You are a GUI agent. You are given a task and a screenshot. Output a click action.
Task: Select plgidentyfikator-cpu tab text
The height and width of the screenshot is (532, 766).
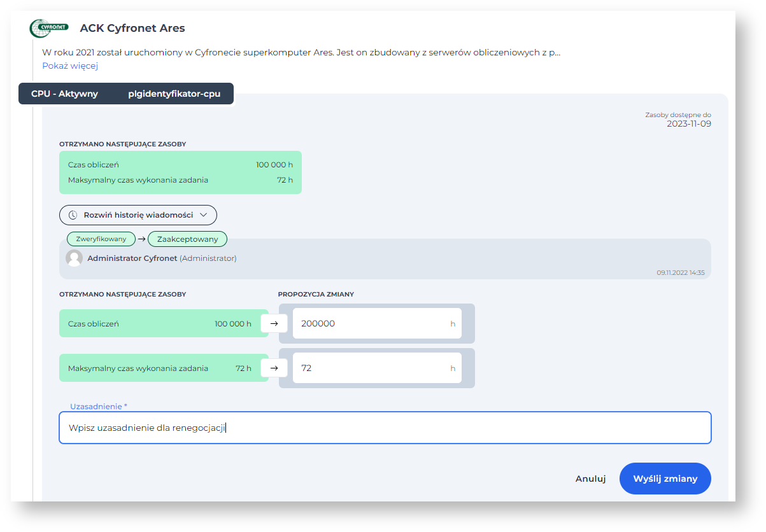[174, 94]
